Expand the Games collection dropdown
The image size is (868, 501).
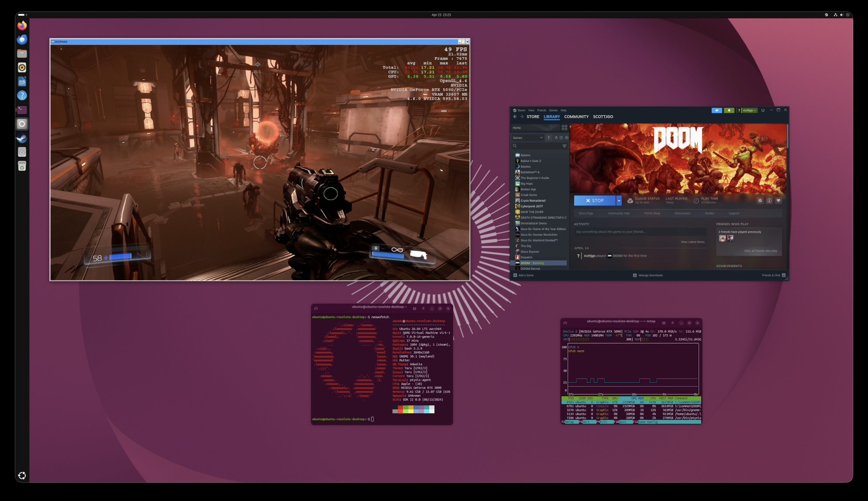tap(527, 137)
